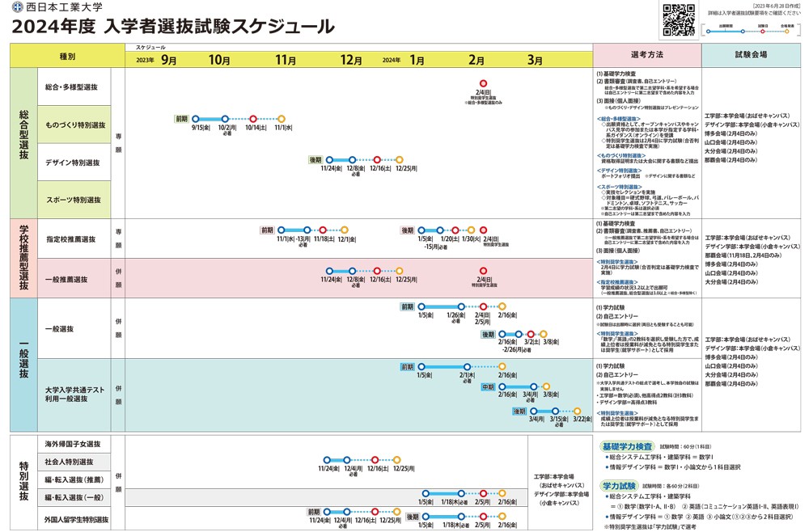Click the 前期 tag beside the 9/15 marker

coord(181,119)
